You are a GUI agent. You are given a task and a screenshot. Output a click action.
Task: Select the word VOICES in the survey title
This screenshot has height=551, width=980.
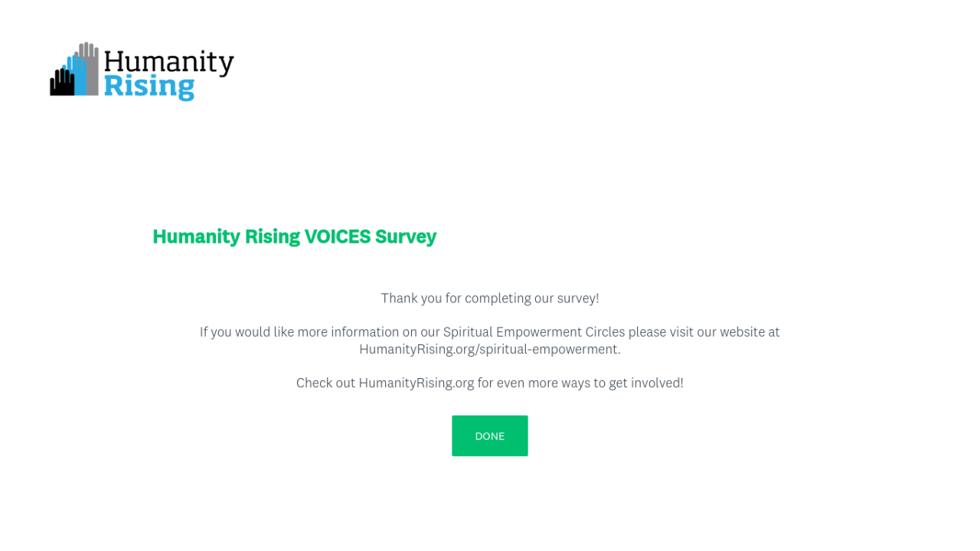[337, 236]
